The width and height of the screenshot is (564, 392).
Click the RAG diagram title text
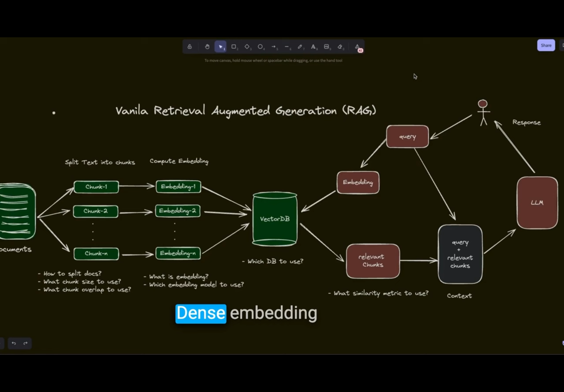(x=245, y=111)
